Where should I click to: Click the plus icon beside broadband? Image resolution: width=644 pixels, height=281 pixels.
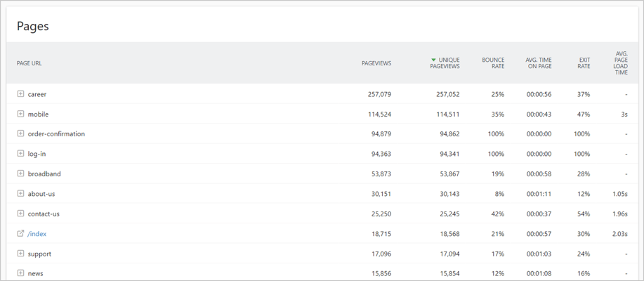tap(20, 174)
